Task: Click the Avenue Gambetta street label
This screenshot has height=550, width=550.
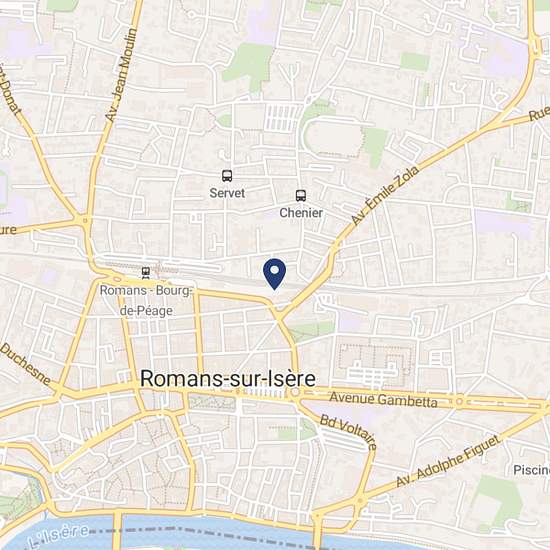Action: [x=383, y=400]
